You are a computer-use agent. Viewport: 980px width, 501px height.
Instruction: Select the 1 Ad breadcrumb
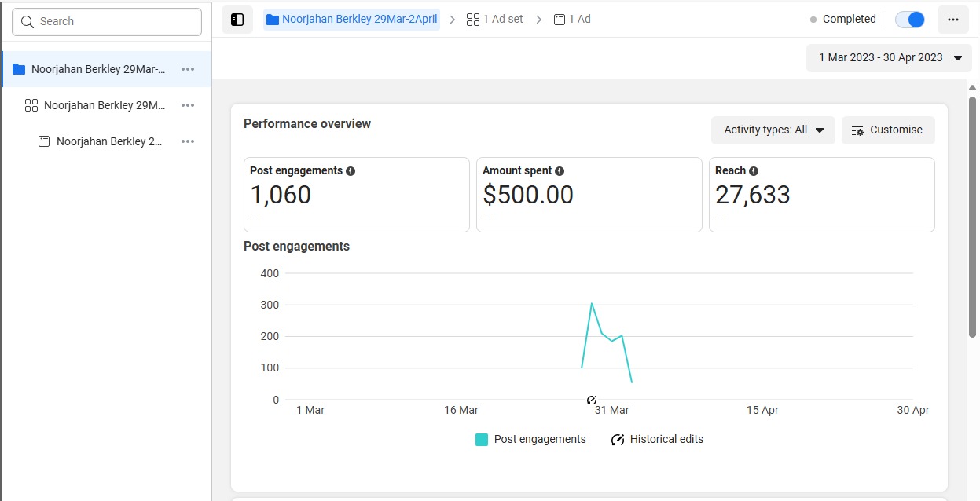point(572,19)
